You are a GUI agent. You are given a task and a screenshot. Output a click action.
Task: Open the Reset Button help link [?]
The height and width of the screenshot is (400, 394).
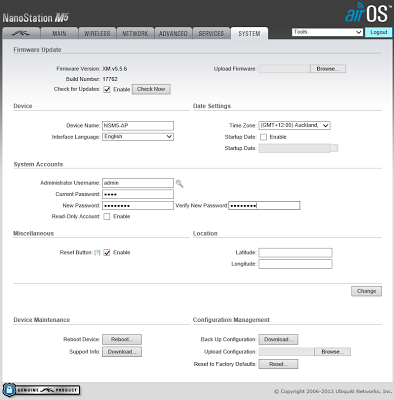97,253
